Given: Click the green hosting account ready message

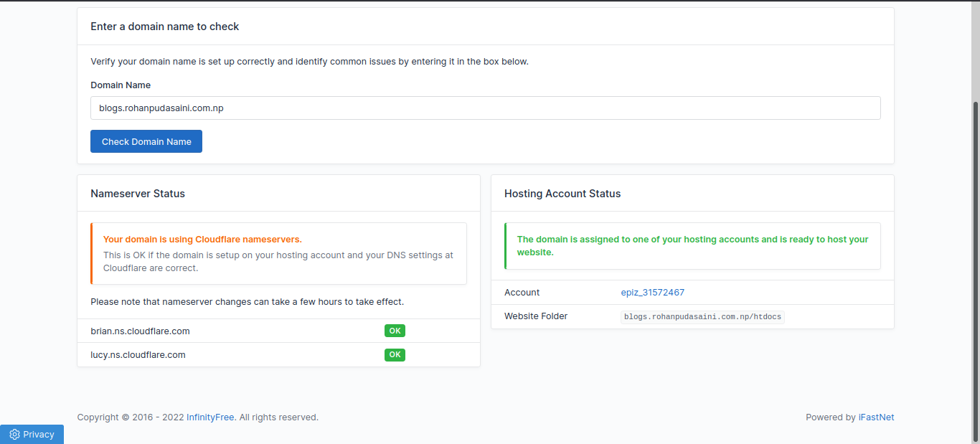Looking at the screenshot, I should (692, 245).
